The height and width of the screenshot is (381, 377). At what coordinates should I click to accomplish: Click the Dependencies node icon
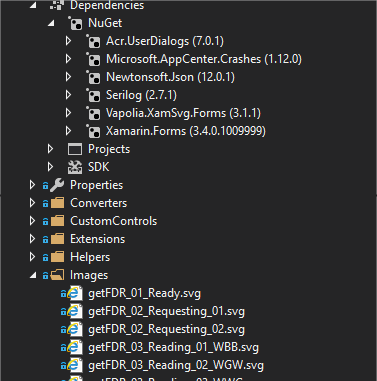click(56, 5)
